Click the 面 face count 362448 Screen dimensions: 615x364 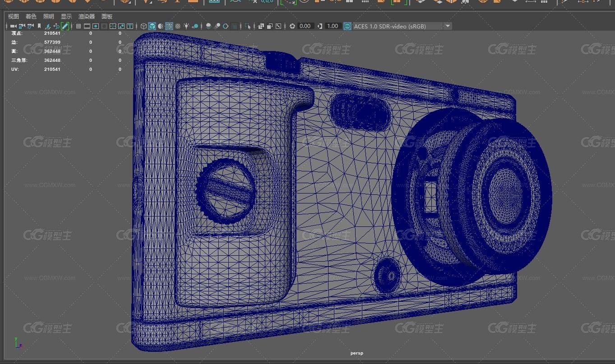tap(52, 51)
